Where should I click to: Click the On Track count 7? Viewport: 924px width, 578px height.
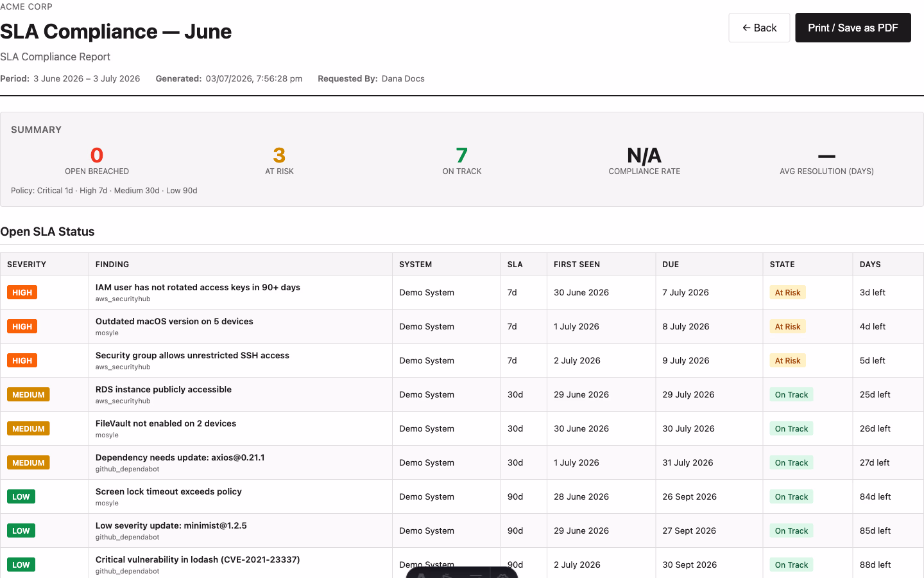pos(462,155)
